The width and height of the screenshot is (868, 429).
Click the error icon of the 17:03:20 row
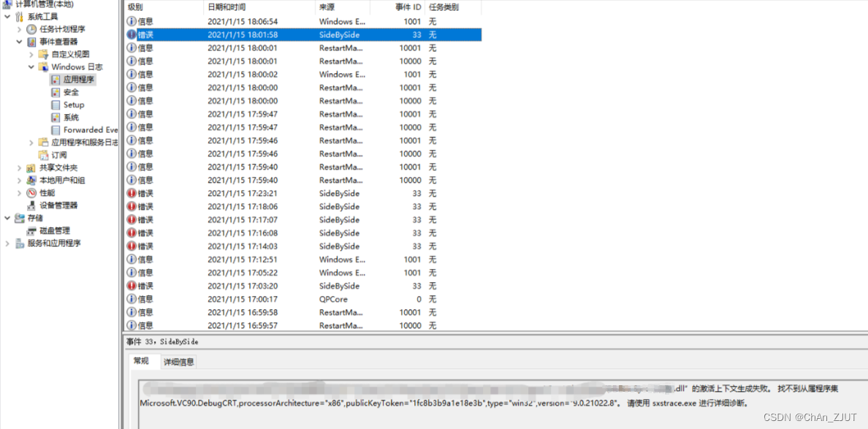point(132,286)
